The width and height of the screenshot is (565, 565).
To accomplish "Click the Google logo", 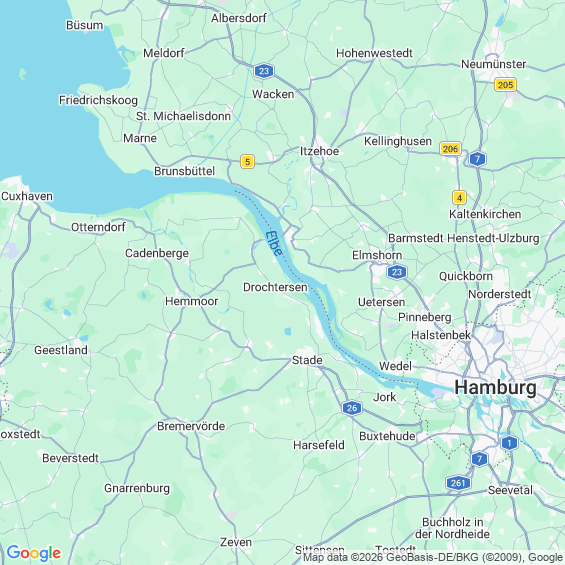I will click(34, 553).
